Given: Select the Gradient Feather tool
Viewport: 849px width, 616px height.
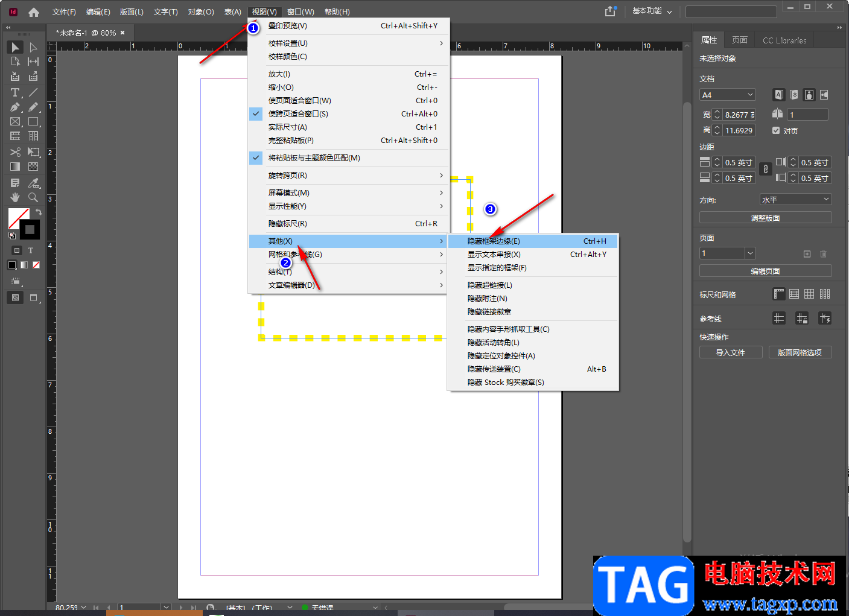Looking at the screenshot, I should 33,167.
